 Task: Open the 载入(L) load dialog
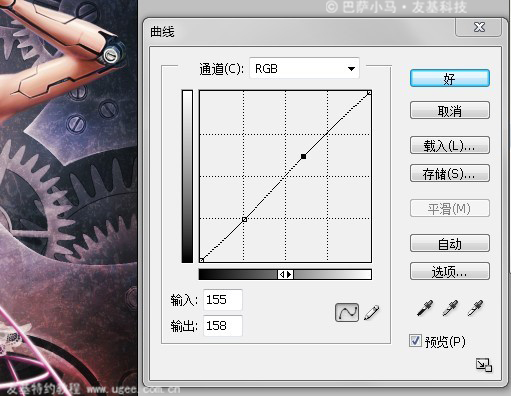pos(450,145)
